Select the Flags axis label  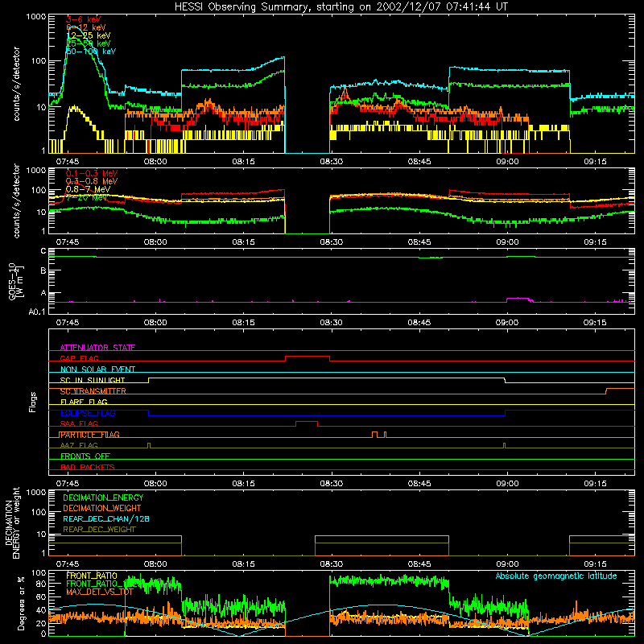pyautogui.click(x=33, y=402)
